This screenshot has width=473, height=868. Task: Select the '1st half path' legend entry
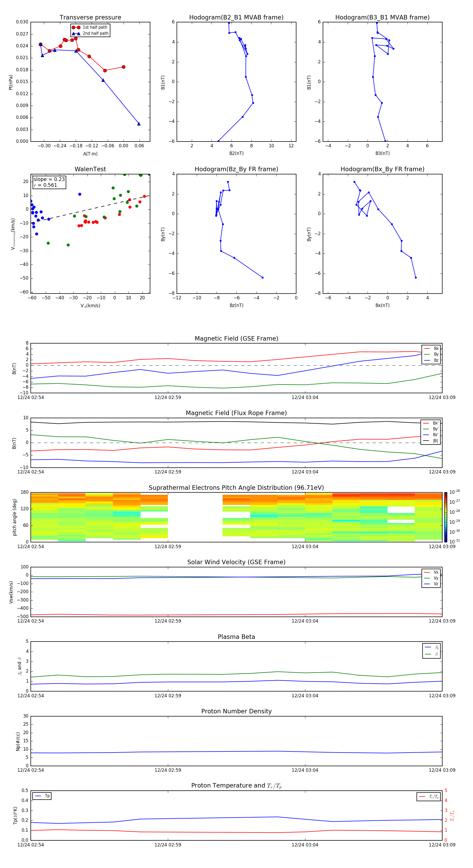coord(90,27)
